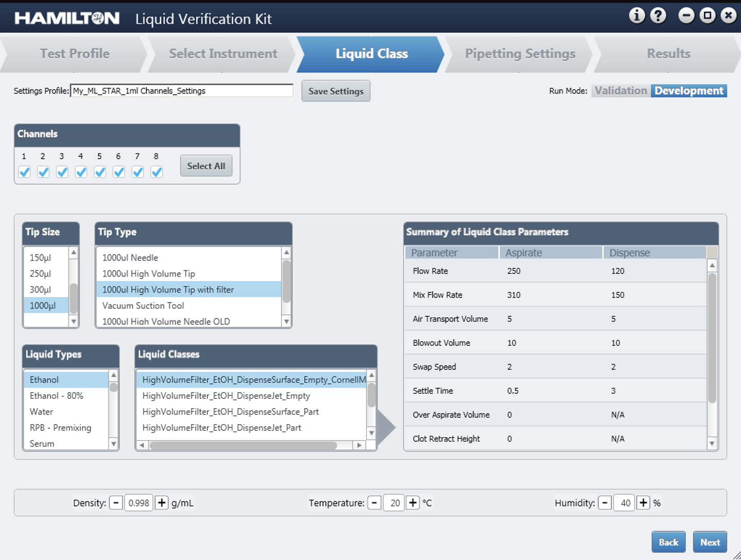741x560 pixels.
Task: Decrease Humidity with minus button
Action: [605, 503]
